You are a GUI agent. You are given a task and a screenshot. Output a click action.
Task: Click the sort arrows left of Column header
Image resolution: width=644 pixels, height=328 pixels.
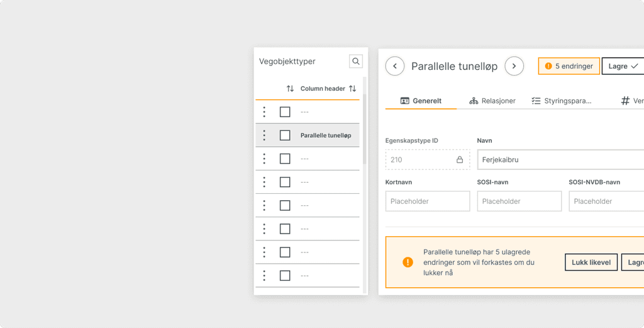pos(290,88)
